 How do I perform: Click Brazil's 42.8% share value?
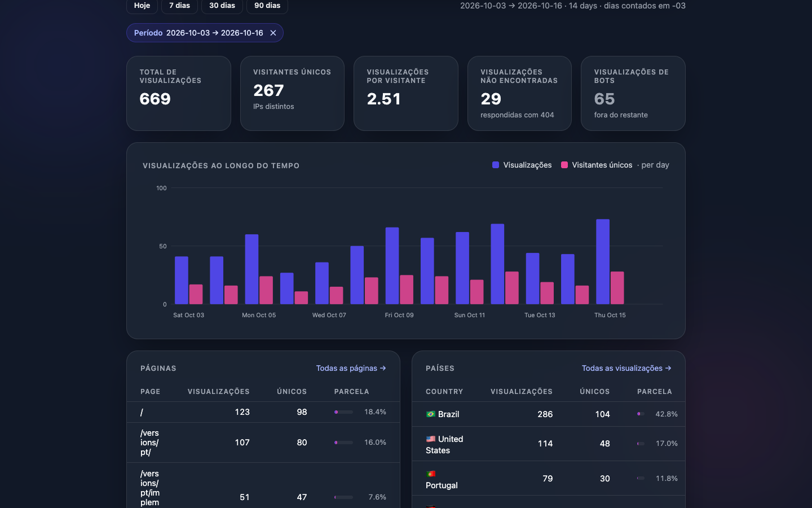click(667, 414)
